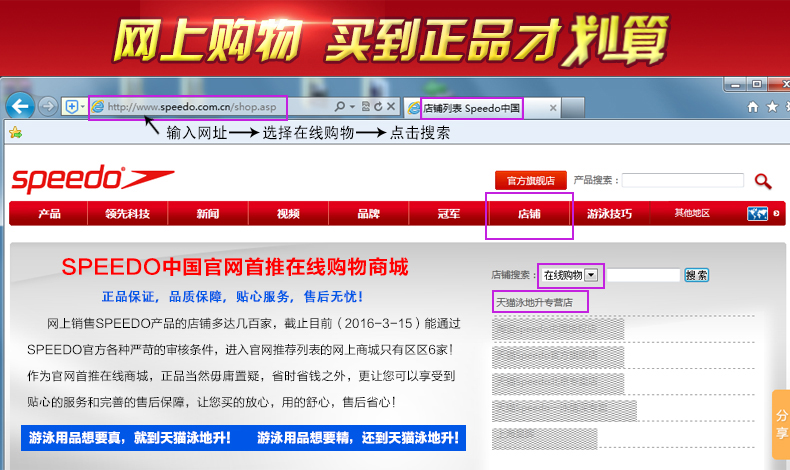Click the blue 游泳用品想要真 banner
The height and width of the screenshot is (470, 790).
click(243, 438)
